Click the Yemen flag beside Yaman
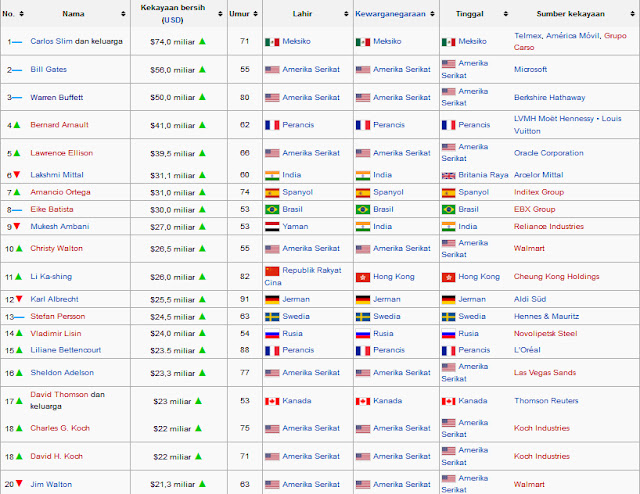 pos(272,227)
